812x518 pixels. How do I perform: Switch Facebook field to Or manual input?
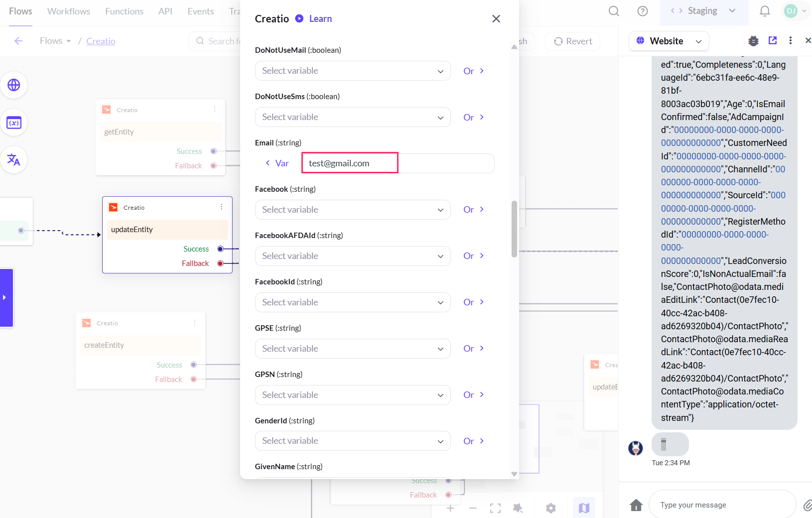coord(473,210)
